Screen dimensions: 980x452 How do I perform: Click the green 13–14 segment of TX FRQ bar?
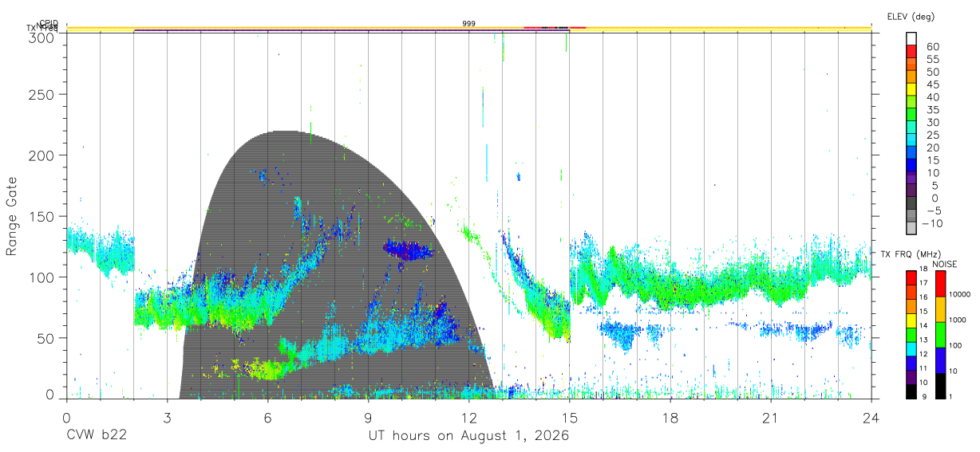(x=911, y=334)
